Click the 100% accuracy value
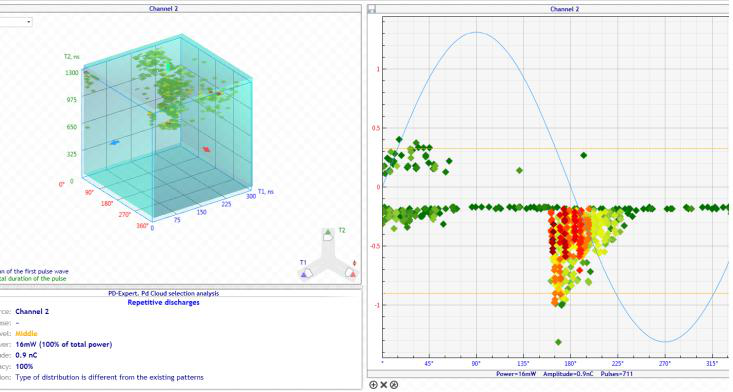Screen dimensions: 733x392 pyautogui.click(x=23, y=366)
